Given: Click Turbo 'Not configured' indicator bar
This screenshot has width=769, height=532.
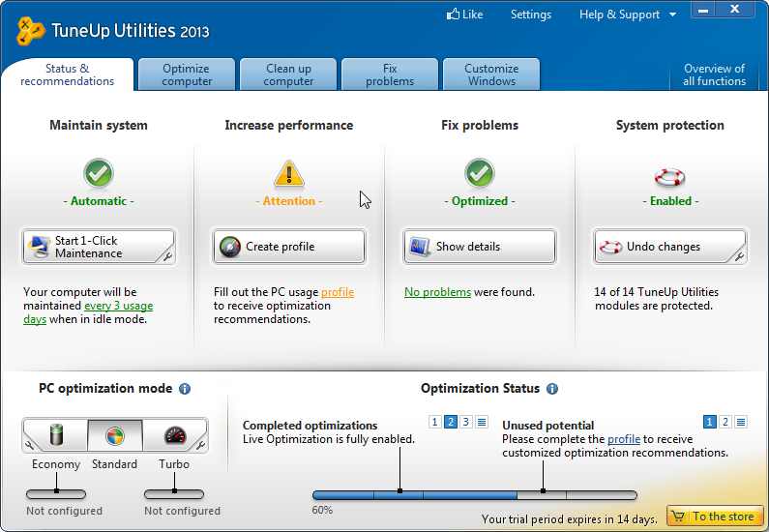Looking at the screenshot, I should pyautogui.click(x=174, y=494).
